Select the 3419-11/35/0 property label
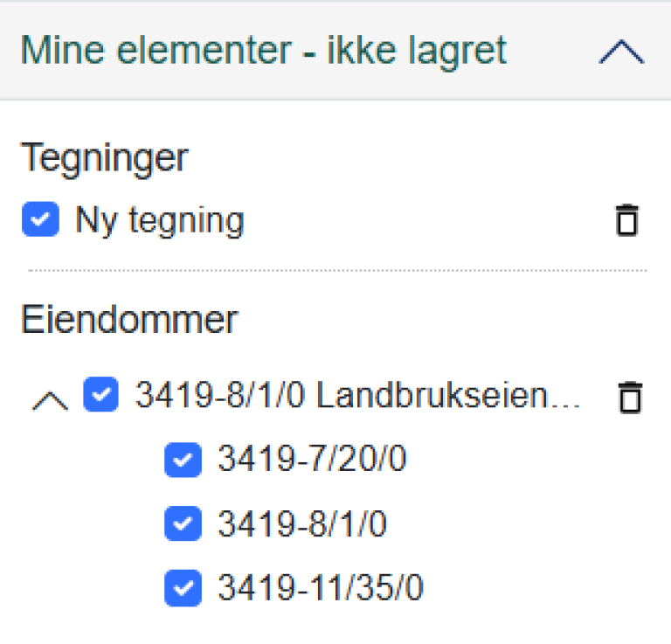 click(x=320, y=588)
